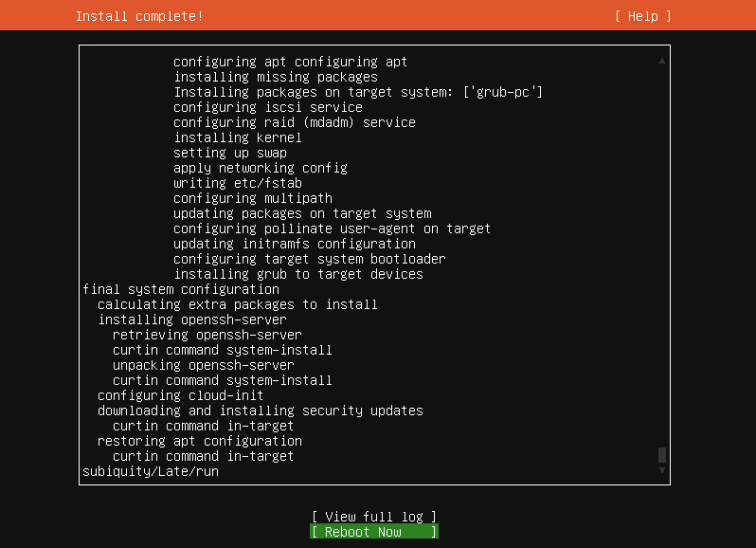Click line 'configuring multipath'
756x548 pixels.
(253, 198)
